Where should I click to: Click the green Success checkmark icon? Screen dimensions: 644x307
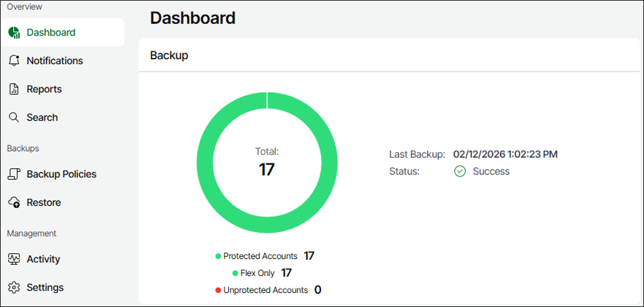460,171
